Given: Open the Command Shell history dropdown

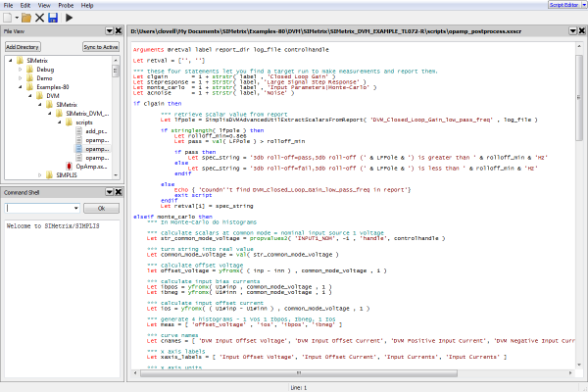Looking at the screenshot, I should pyautogui.click(x=76, y=208).
